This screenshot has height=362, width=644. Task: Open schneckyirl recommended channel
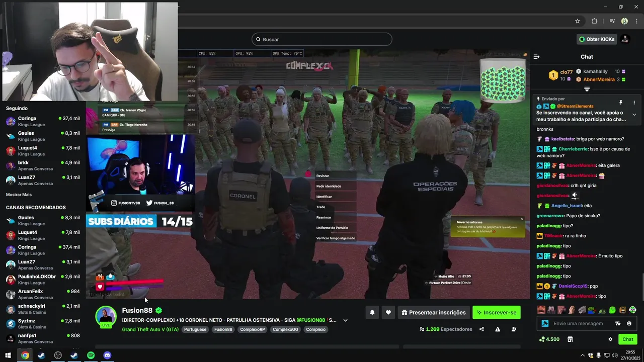pos(43,309)
